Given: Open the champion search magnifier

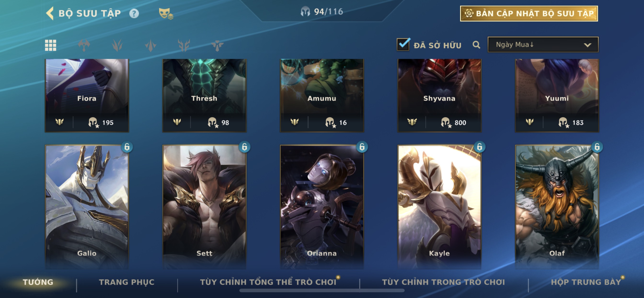Looking at the screenshot, I should pyautogui.click(x=476, y=45).
